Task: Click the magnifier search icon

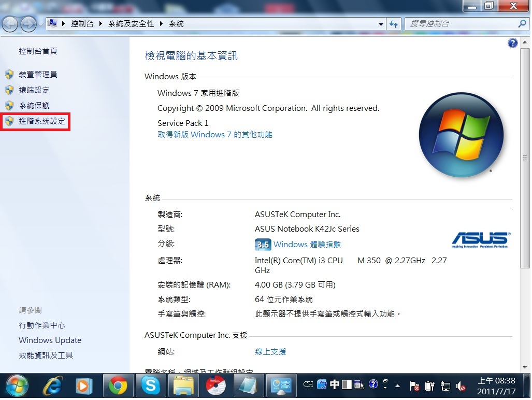Action: tap(522, 24)
